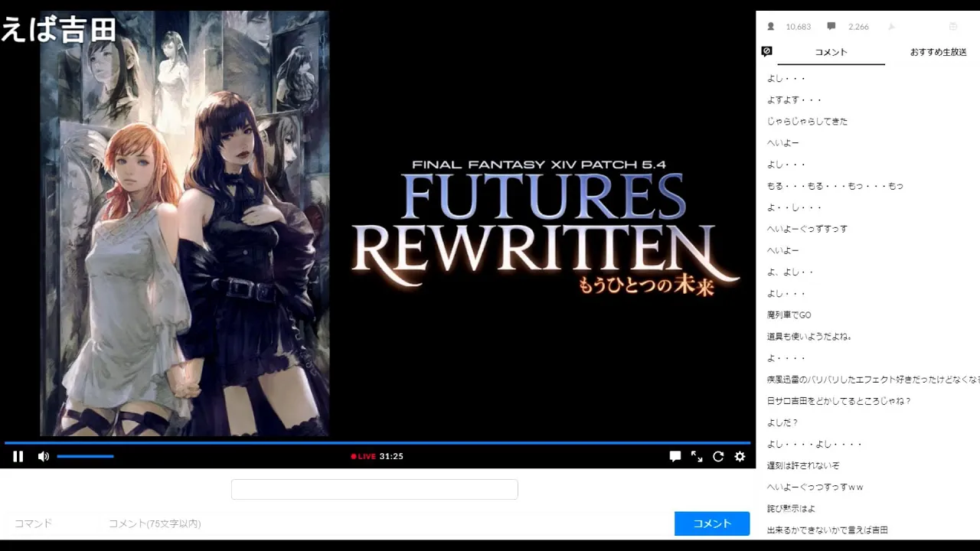Select comment starting '疾風迅雷のバリバリしたエフェクト'
This screenshot has height=551, width=980.
873,380
